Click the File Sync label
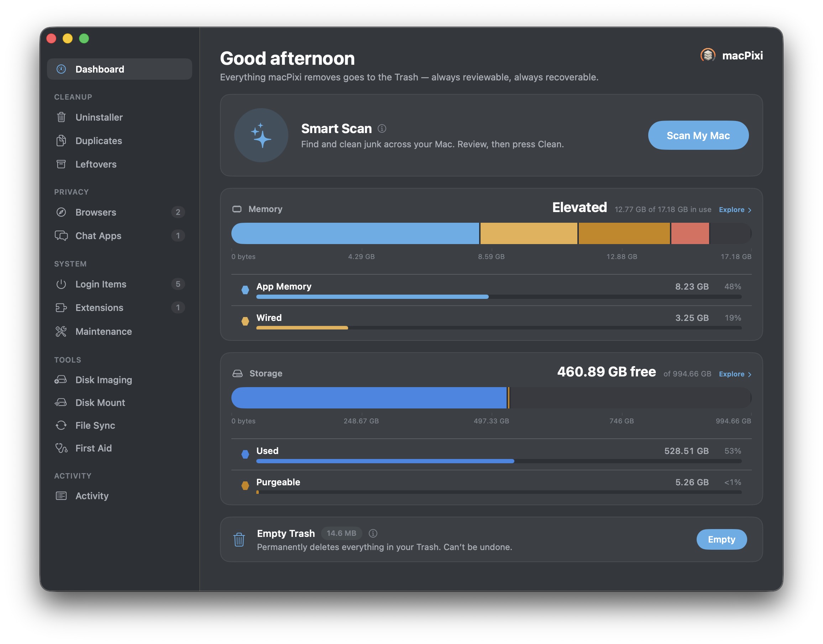This screenshot has height=644, width=823. pos(95,425)
